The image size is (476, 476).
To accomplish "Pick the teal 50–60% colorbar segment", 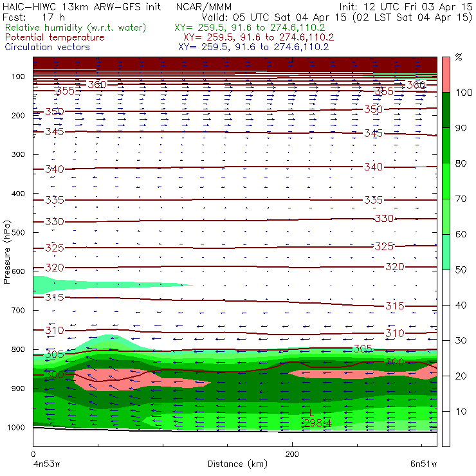I will pyautogui.click(x=446, y=252).
